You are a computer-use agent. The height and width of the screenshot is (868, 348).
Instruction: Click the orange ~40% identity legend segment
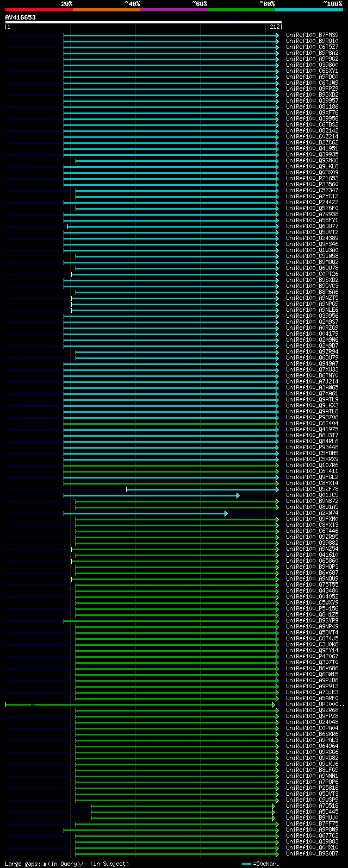point(106,10)
